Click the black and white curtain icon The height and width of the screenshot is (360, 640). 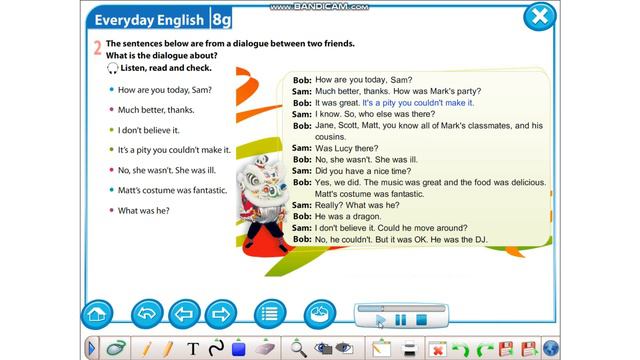(409, 349)
